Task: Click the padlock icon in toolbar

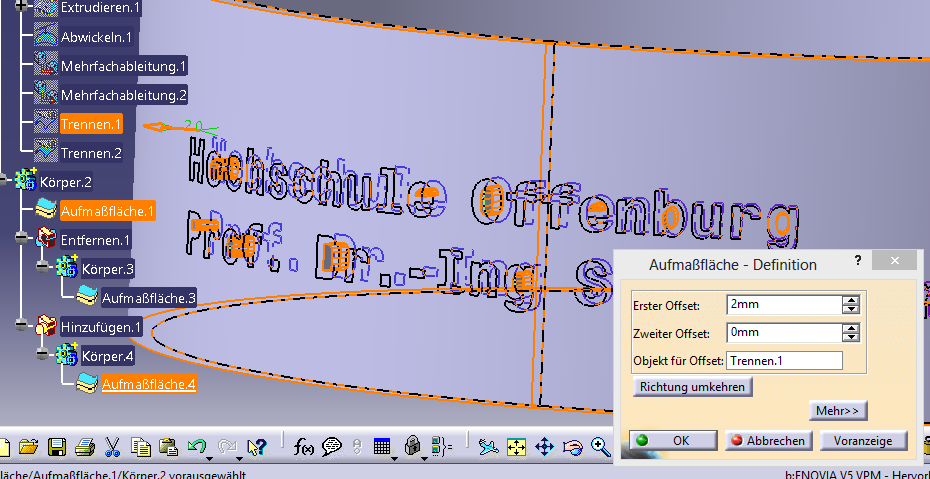Action: 412,446
